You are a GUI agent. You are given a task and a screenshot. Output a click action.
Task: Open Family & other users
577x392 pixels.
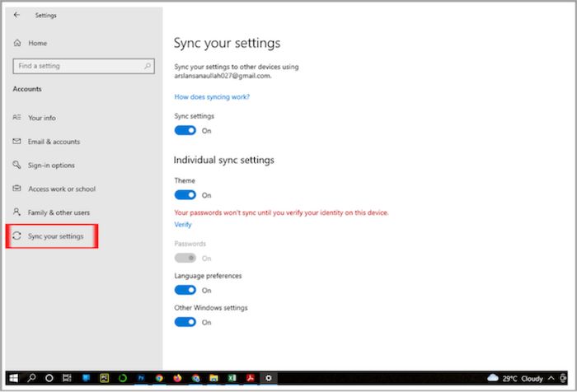(x=58, y=212)
